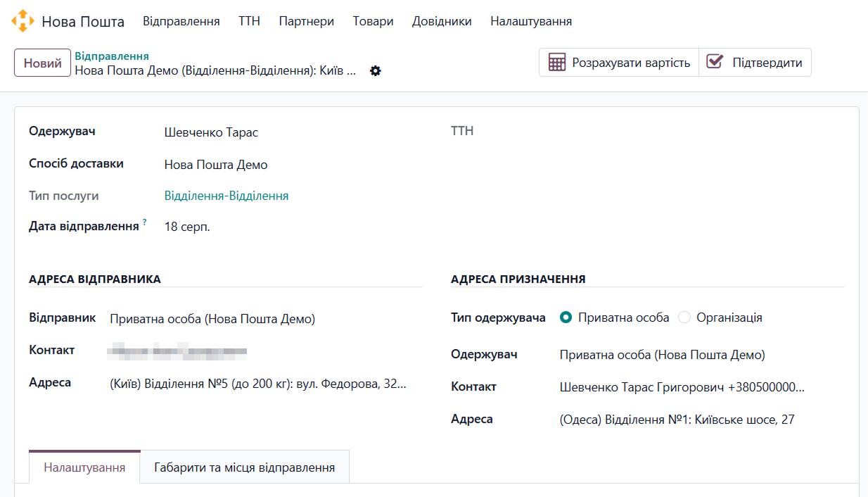Open the Довідники menu
868x497 pixels.
pyautogui.click(x=442, y=21)
